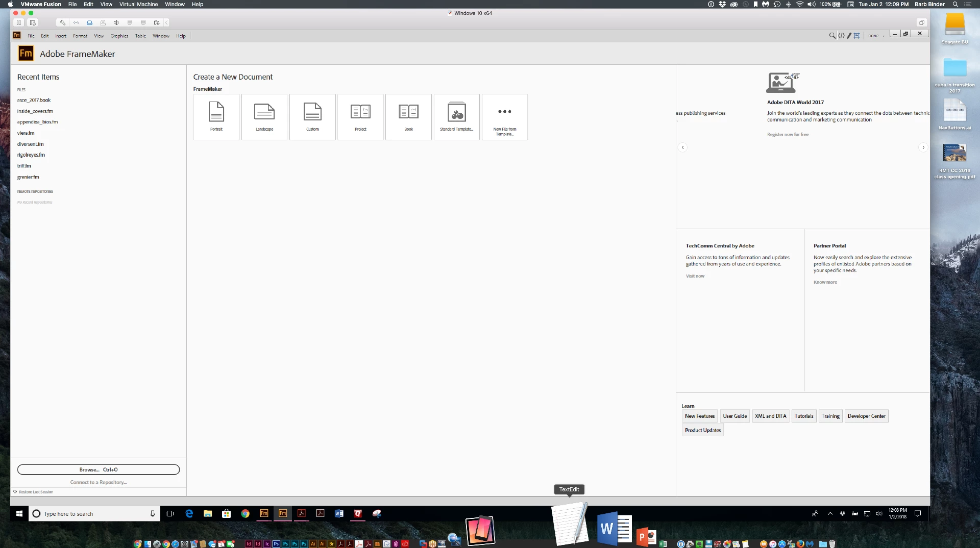Open FrameMaker Table menu

[140, 36]
